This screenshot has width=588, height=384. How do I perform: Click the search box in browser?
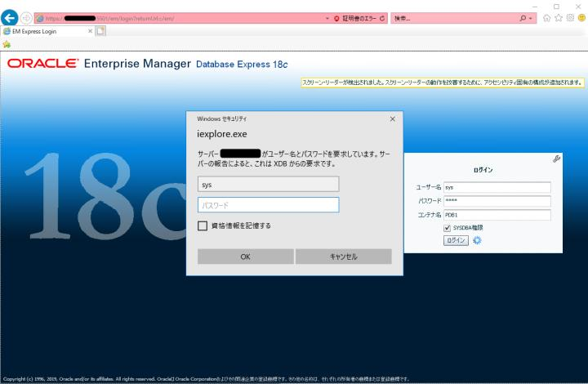[454, 18]
